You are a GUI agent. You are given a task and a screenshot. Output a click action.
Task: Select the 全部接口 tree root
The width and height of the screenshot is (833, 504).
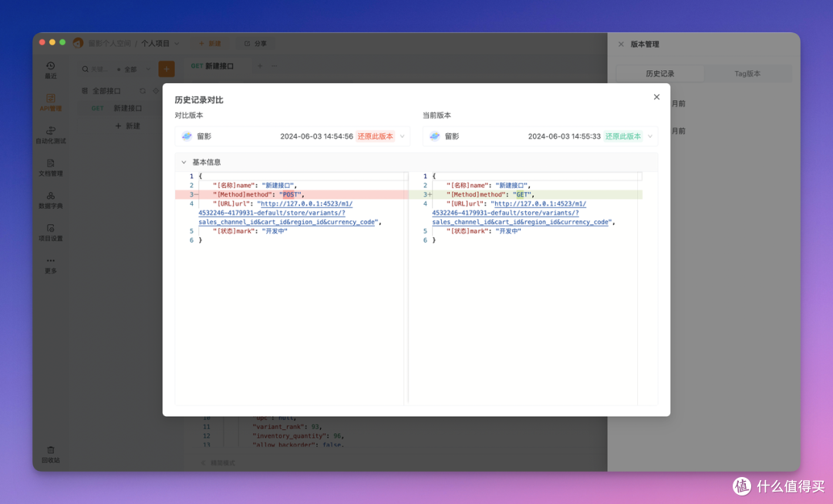106,91
